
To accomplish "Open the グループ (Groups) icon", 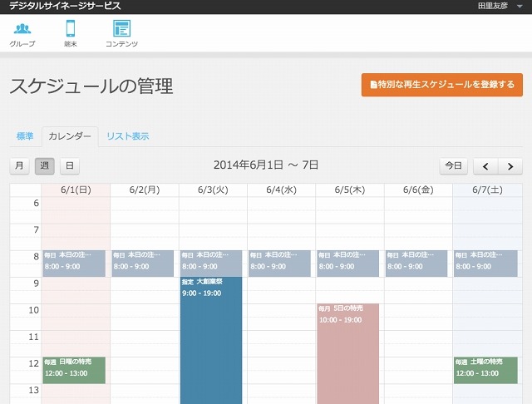I will (x=22, y=32).
